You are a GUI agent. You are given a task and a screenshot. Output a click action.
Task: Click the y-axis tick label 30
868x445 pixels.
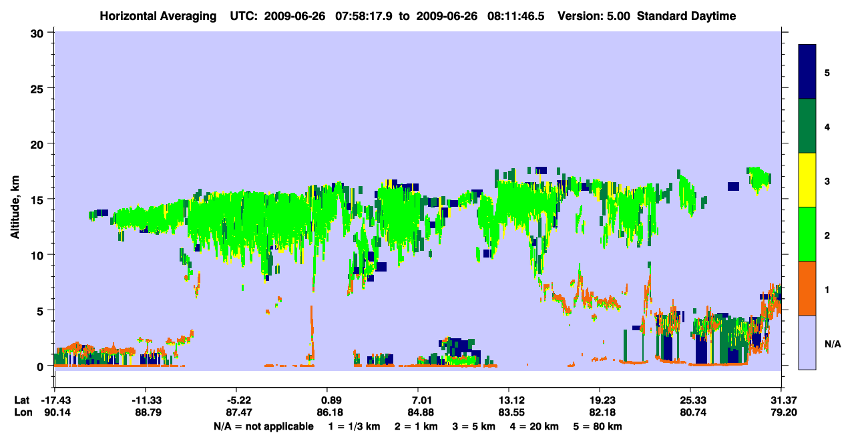pyautogui.click(x=39, y=32)
